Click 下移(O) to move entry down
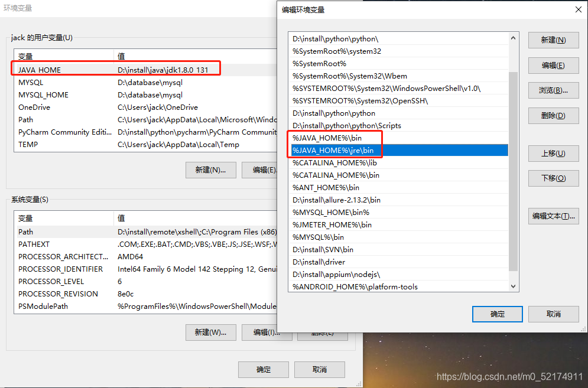 [x=554, y=178]
